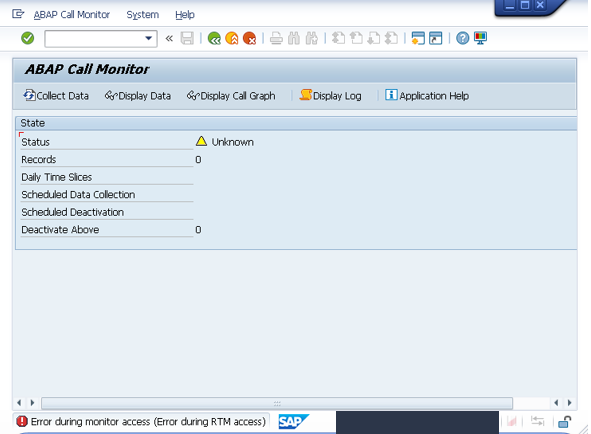591x434 pixels.
Task: Open the Help question mark icon
Action: pos(462,38)
